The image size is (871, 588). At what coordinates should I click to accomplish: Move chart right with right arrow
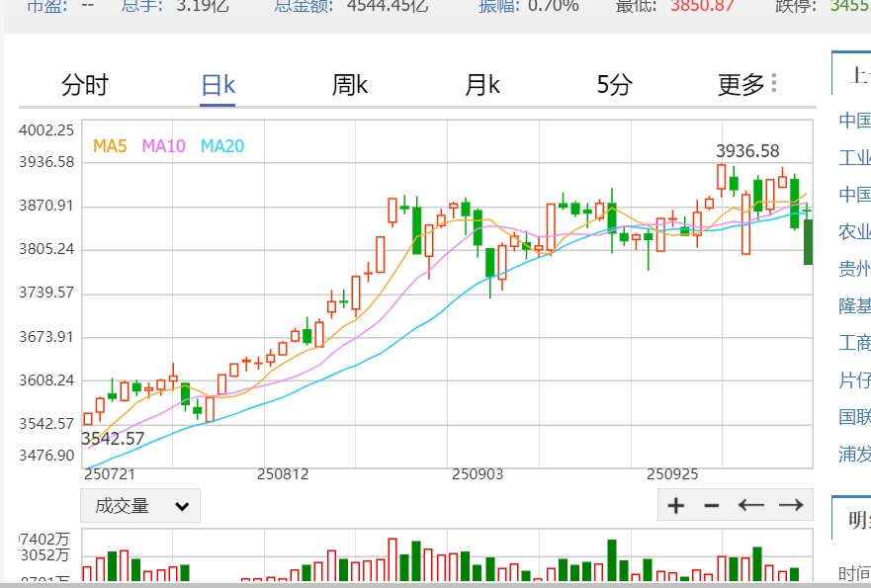click(x=791, y=505)
